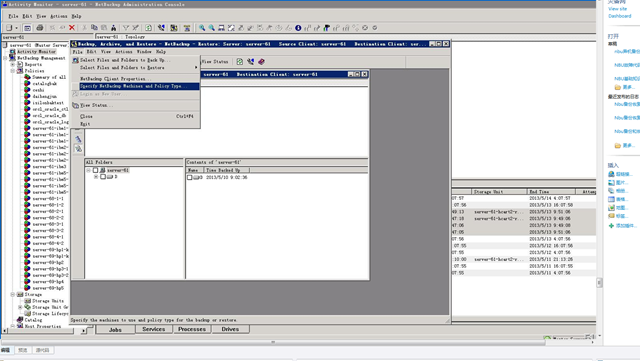Click the binoculars find icon
Screen dimensions: 640x361
(x=113, y=28)
